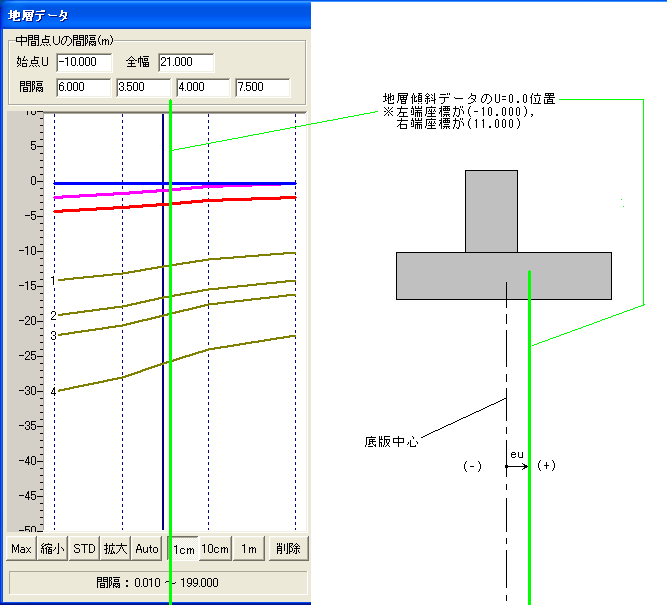
Task: Click the 間隔 range status text
Action: [157, 582]
